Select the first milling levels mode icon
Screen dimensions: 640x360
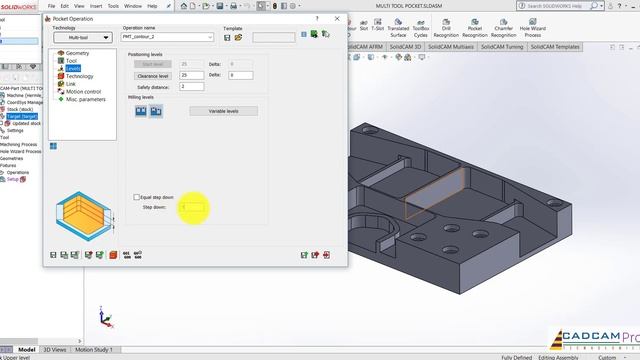click(141, 111)
